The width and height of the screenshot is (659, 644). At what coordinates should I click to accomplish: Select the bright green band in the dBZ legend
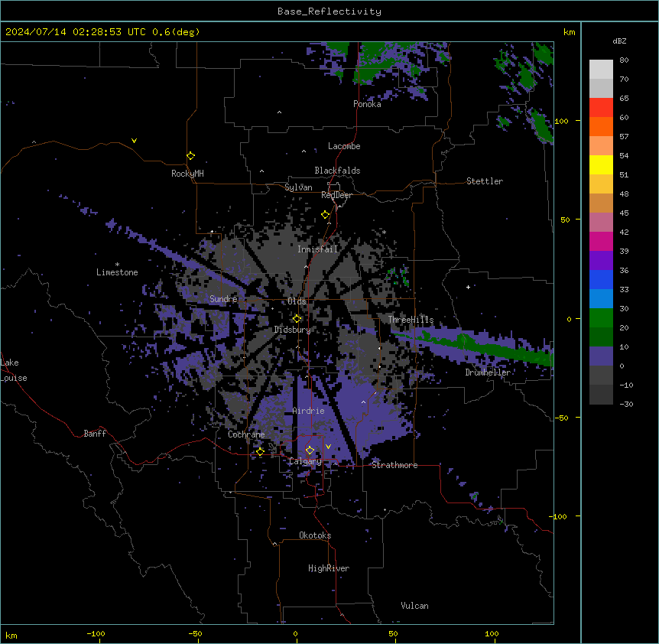(601, 318)
